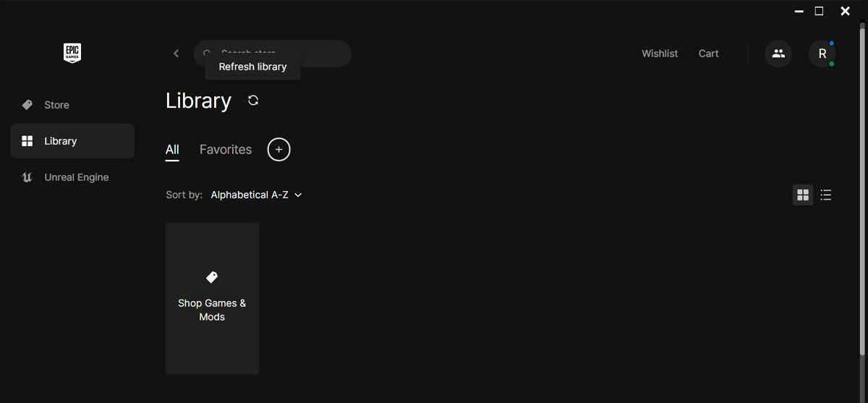
Task: Click the vertical scrollbar on the right
Action: (x=861, y=188)
